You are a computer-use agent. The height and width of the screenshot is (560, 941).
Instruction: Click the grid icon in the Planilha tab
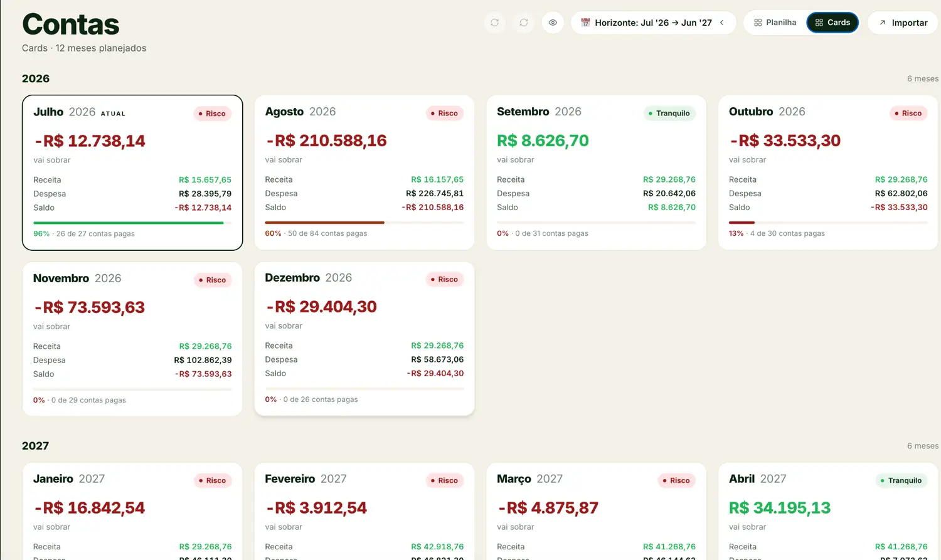click(758, 23)
